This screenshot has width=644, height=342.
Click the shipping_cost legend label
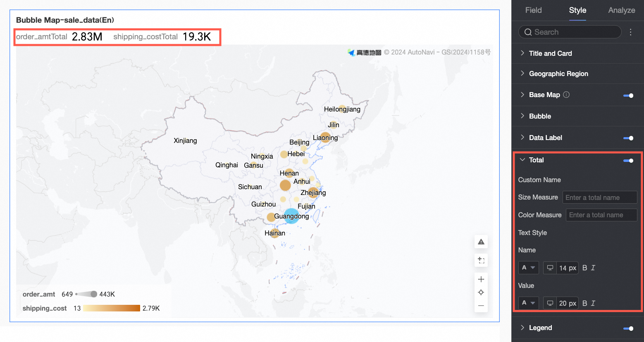click(x=45, y=308)
